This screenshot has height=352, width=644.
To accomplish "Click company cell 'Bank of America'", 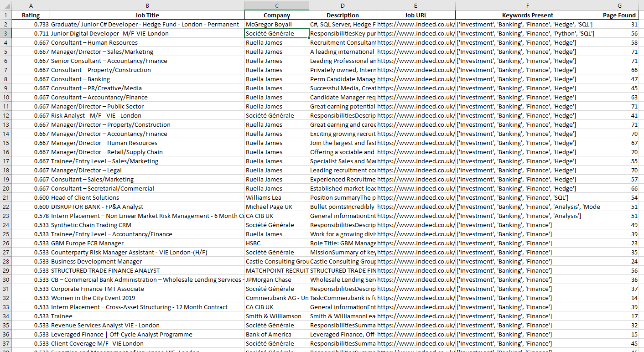I will 277,334.
